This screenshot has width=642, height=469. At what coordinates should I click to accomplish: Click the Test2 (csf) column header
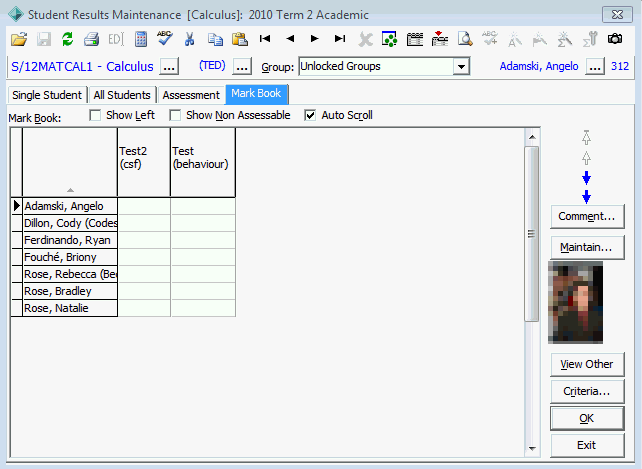(x=144, y=162)
